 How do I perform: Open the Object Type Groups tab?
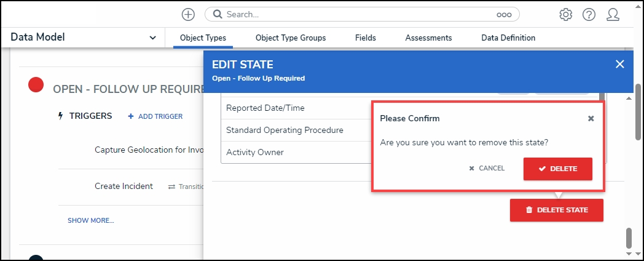[291, 38]
